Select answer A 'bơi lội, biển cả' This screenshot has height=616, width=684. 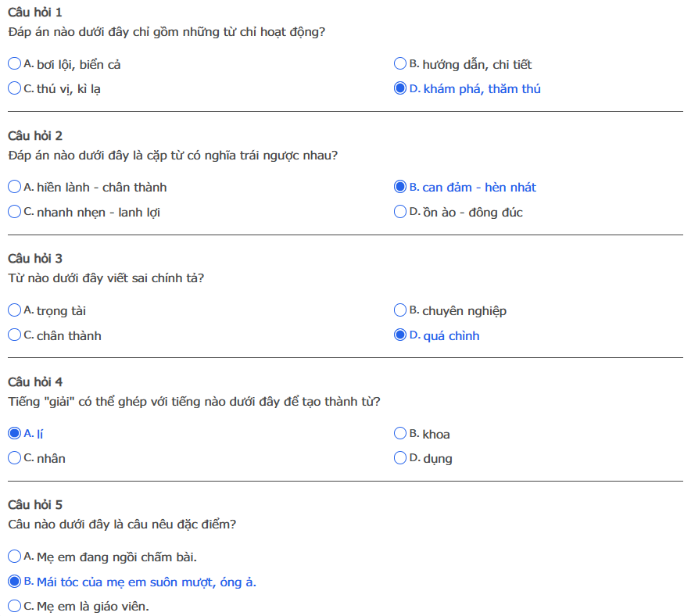click(15, 64)
